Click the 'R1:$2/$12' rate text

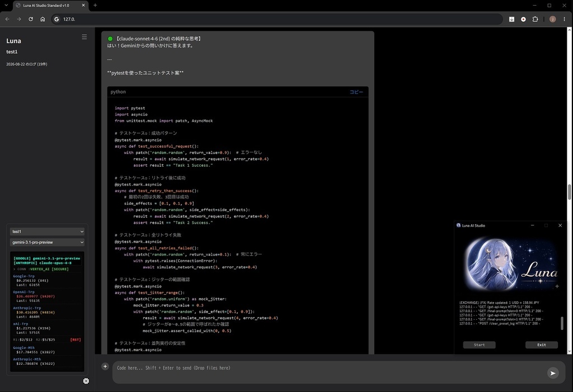coord(22,340)
